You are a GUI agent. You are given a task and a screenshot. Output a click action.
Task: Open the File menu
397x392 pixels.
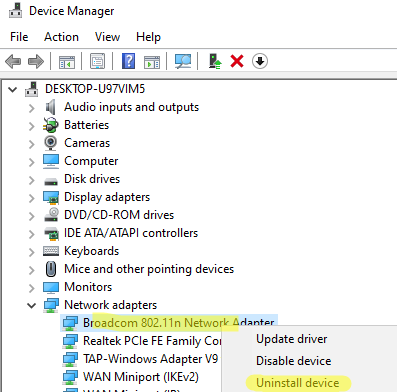coord(19,37)
